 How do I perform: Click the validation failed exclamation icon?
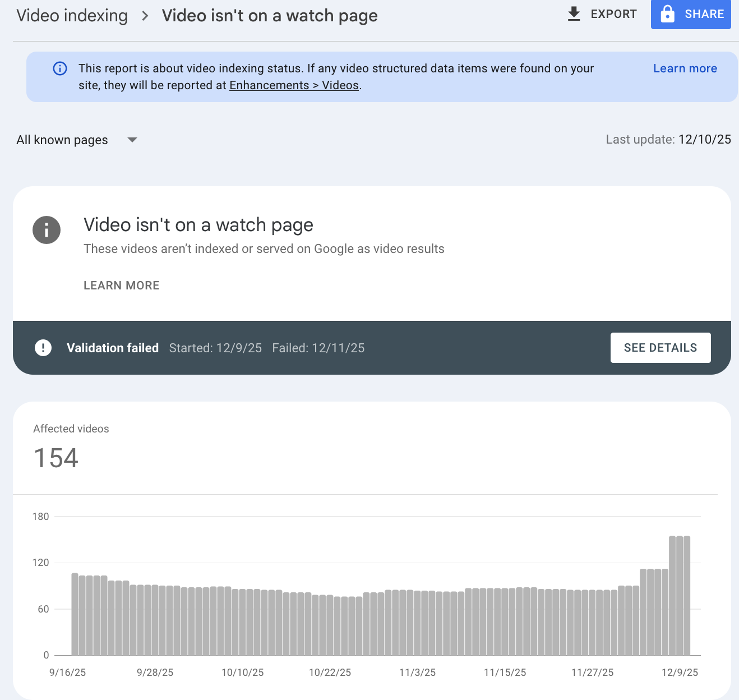coord(43,348)
